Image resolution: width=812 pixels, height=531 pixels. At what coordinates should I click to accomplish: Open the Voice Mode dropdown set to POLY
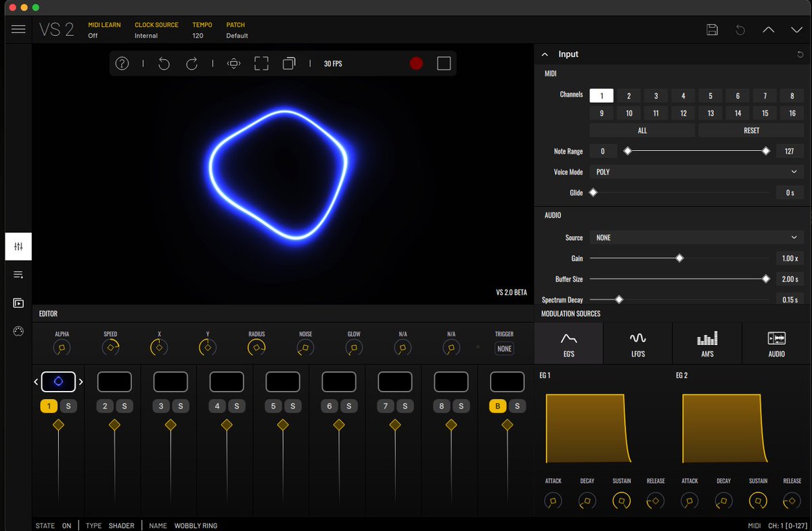[x=696, y=172]
